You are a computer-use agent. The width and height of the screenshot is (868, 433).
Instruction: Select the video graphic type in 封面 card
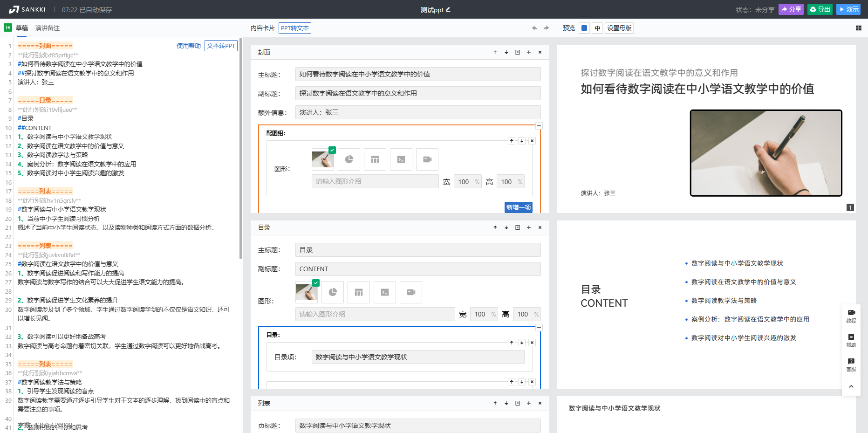427,159
